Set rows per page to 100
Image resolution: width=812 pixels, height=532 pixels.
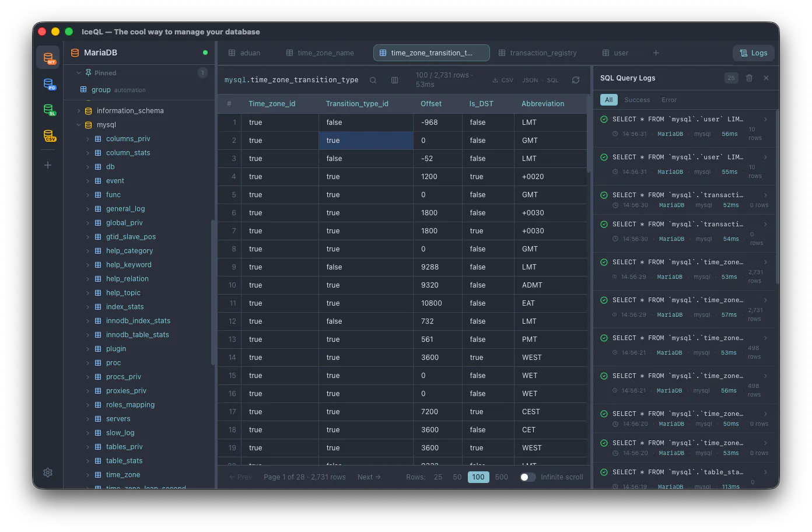[x=478, y=477]
